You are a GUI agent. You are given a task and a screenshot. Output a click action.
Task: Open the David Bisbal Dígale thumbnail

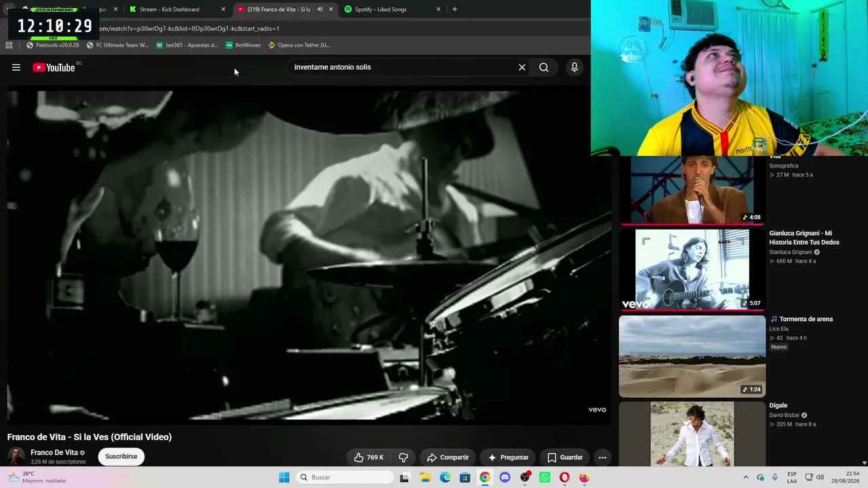point(692,434)
